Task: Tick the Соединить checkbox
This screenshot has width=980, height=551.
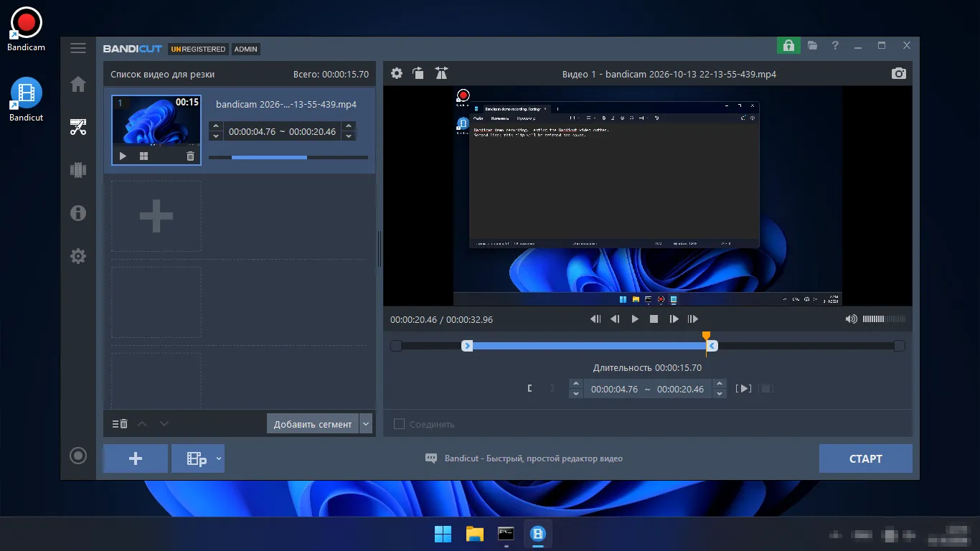Action: pos(399,424)
